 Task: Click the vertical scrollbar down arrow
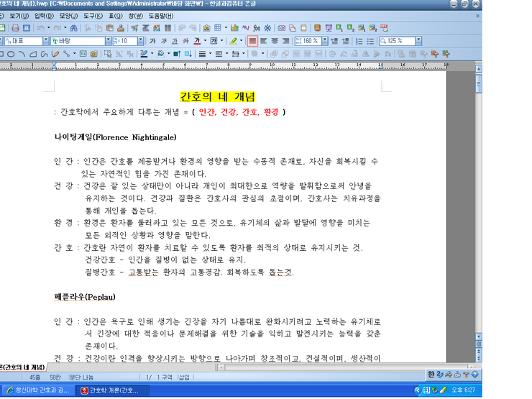[x=479, y=336]
